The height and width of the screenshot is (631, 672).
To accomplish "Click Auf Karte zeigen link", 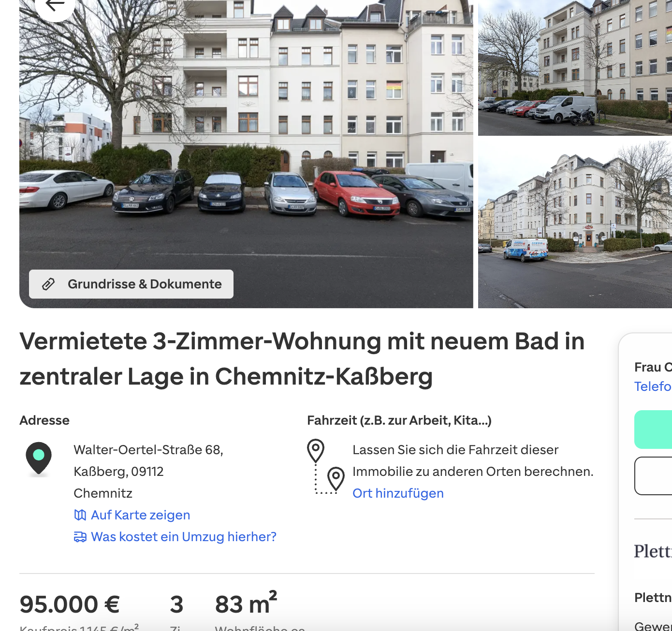I will coord(140,515).
